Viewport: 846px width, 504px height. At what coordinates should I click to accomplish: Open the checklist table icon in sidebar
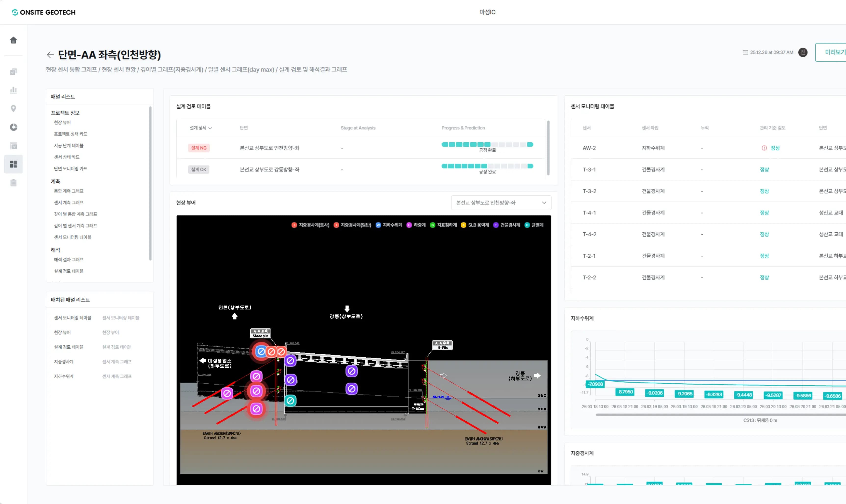click(x=13, y=146)
